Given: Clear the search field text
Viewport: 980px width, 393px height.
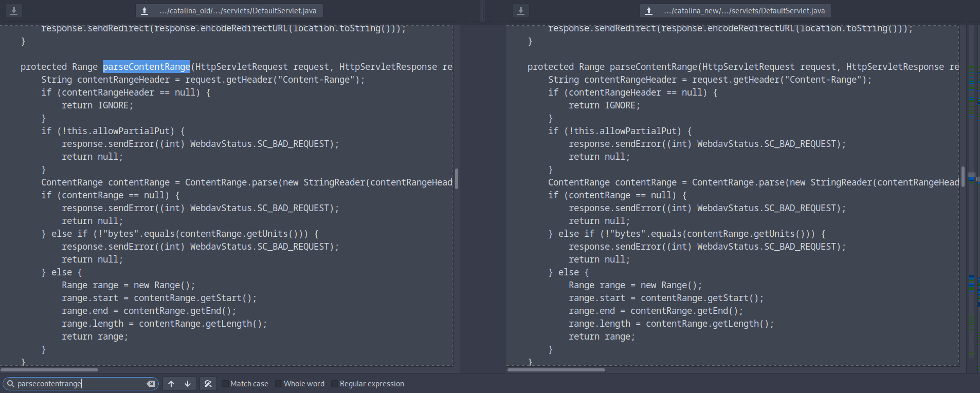Looking at the screenshot, I should [151, 384].
